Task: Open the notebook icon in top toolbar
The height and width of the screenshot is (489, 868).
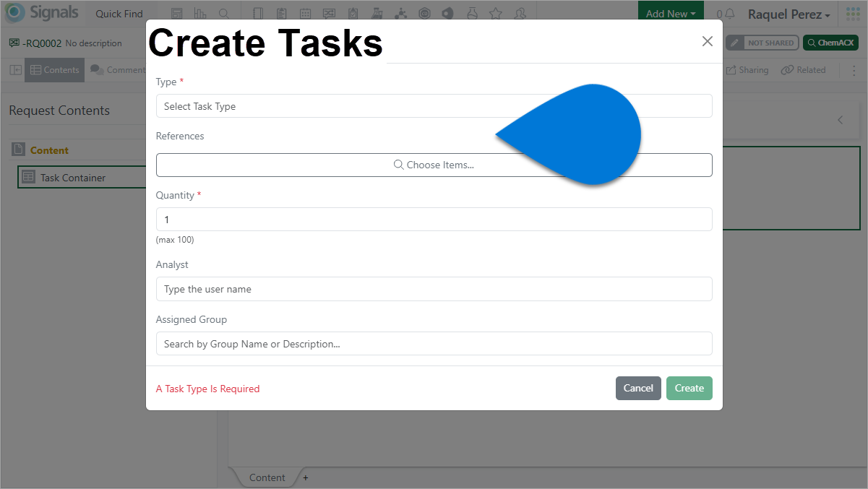Action: [x=259, y=14]
